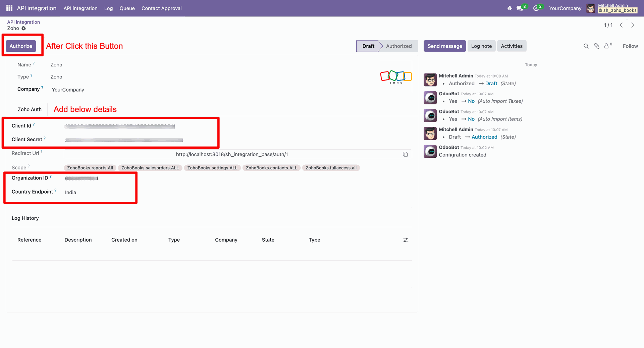Image resolution: width=644 pixels, height=348 pixels.
Task: Follow this record
Action: (630, 46)
